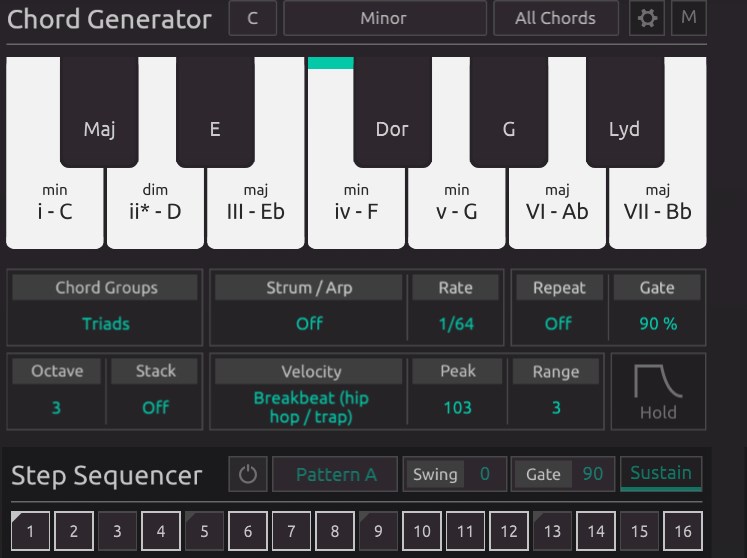The height and width of the screenshot is (558, 747).
Task: Toggle the Repeat Off setting
Action: (x=558, y=323)
